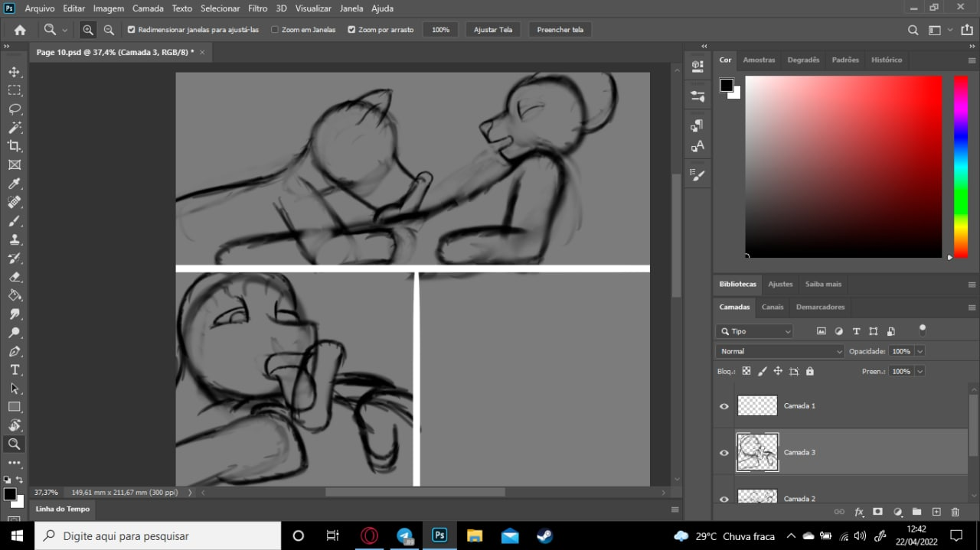
Task: Open the Saiba mais tab
Action: pos(823,284)
